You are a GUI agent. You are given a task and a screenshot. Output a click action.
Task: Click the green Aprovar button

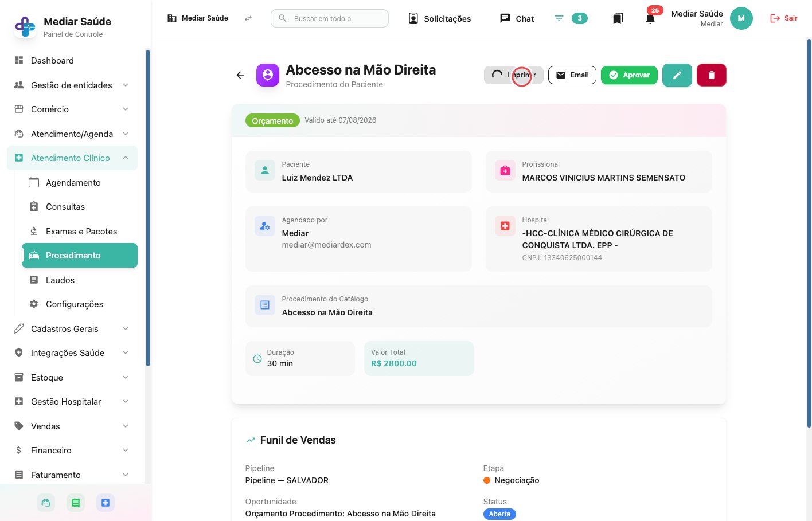coord(629,75)
